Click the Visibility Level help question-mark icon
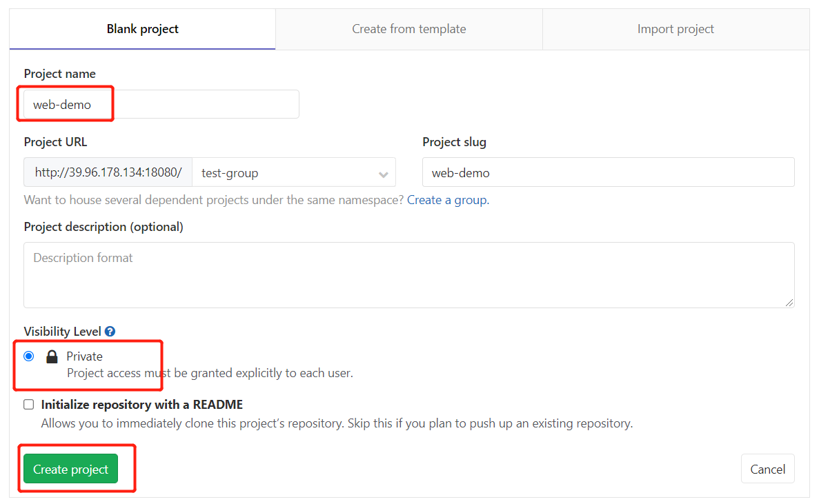 (110, 332)
